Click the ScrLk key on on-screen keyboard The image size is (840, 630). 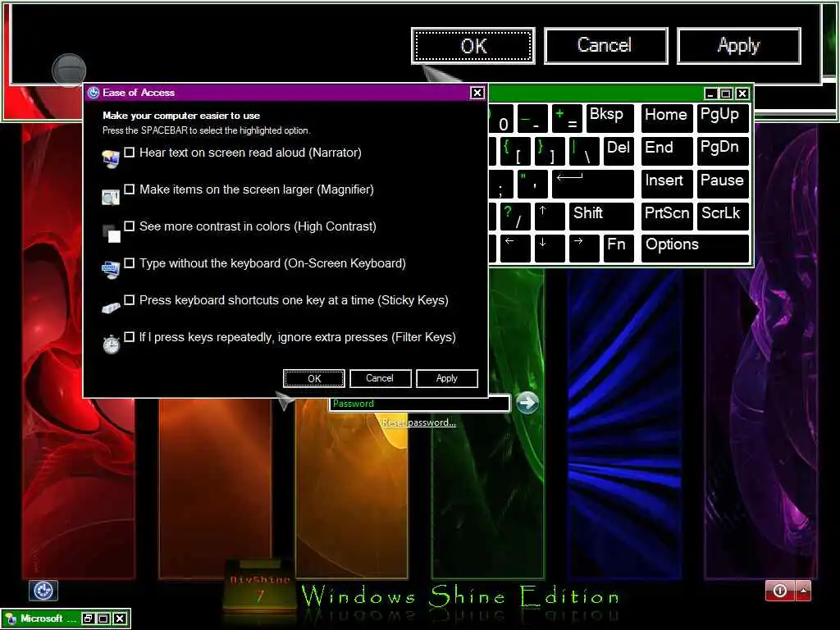tap(723, 217)
